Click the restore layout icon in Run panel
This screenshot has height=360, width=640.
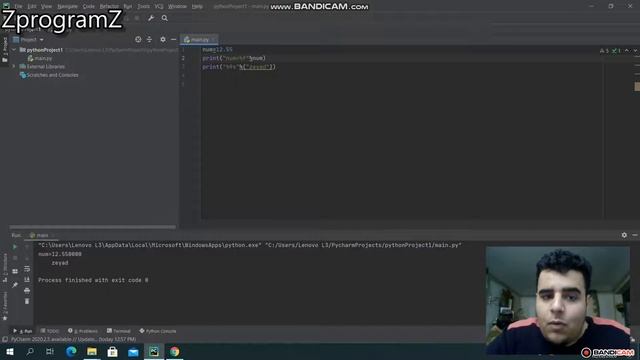click(15, 271)
